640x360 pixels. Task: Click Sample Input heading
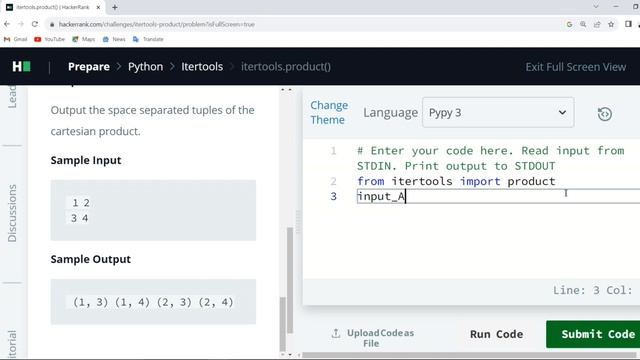tap(86, 160)
